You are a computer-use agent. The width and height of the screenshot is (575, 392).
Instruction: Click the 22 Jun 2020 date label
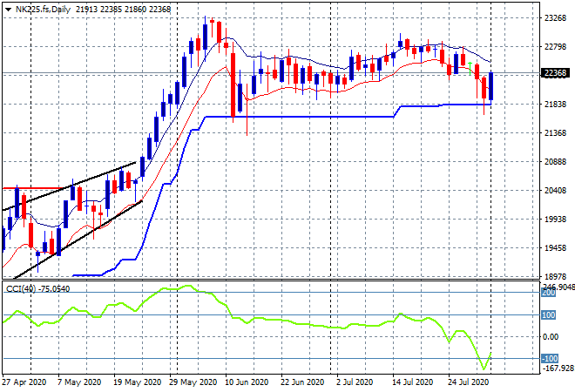(x=302, y=382)
